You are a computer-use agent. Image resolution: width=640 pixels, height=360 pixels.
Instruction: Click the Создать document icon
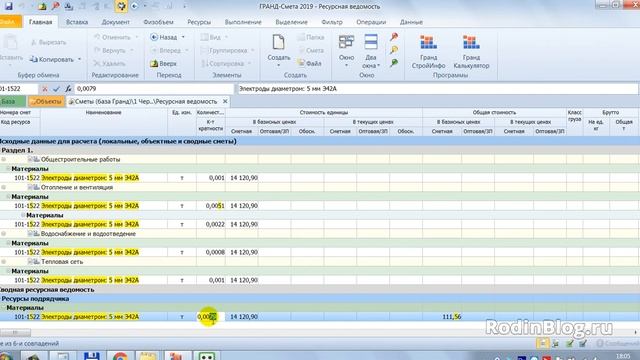click(x=278, y=42)
